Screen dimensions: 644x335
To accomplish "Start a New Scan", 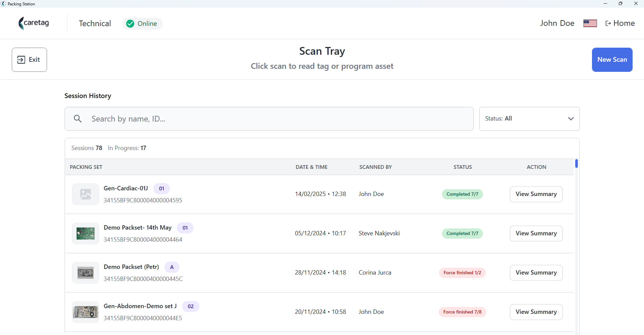I will (x=612, y=60).
